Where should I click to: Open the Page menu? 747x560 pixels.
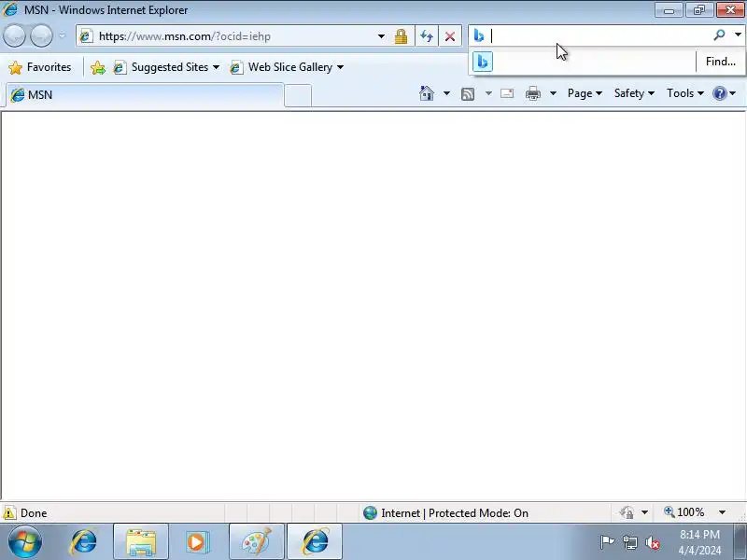tap(585, 93)
